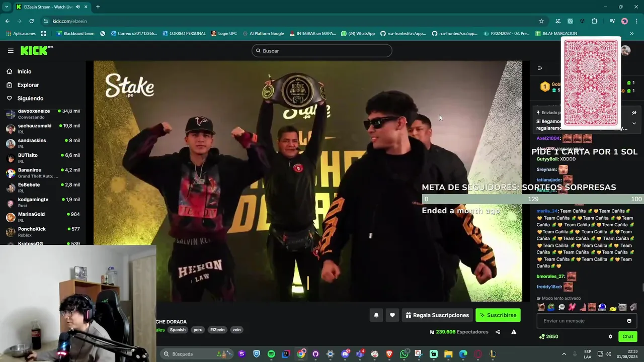644x362 pixels.
Task: Open AI Platform Google bookmark
Action: [263, 34]
